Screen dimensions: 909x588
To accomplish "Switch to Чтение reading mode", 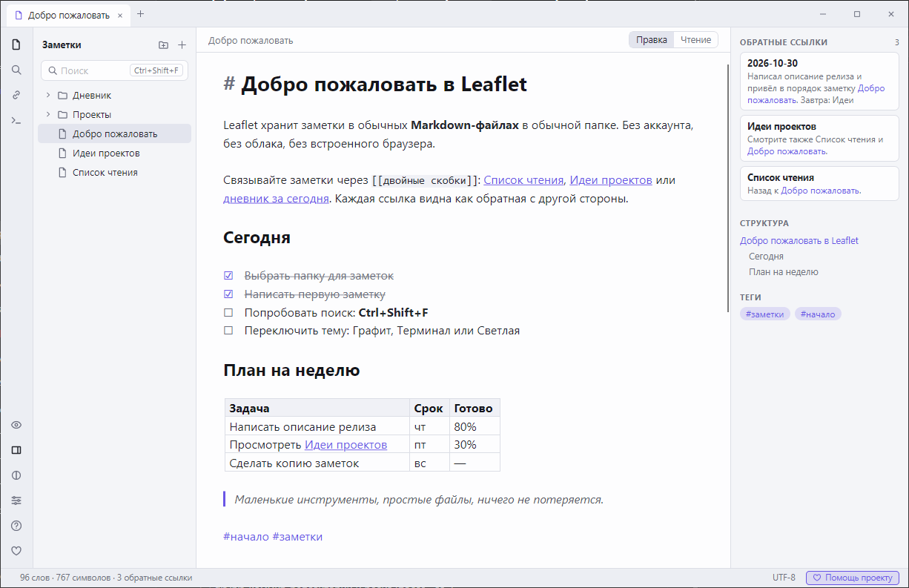I will coord(695,40).
